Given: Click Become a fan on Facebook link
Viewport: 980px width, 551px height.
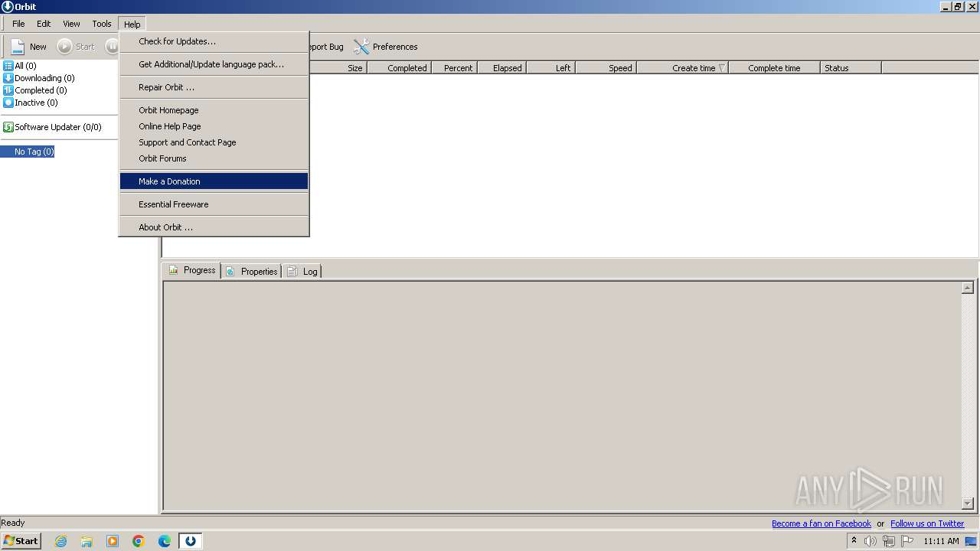Looking at the screenshot, I should 822,523.
